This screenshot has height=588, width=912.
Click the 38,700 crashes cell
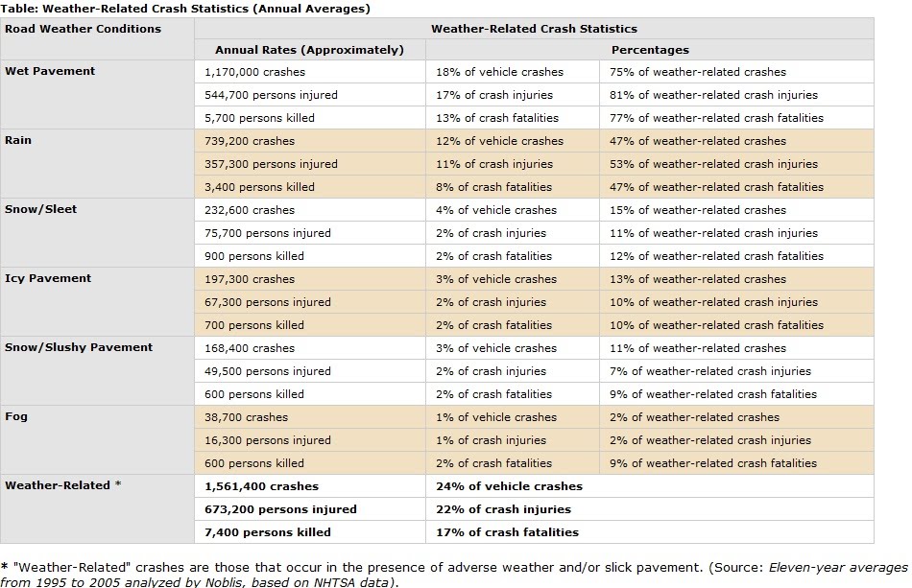(246, 417)
